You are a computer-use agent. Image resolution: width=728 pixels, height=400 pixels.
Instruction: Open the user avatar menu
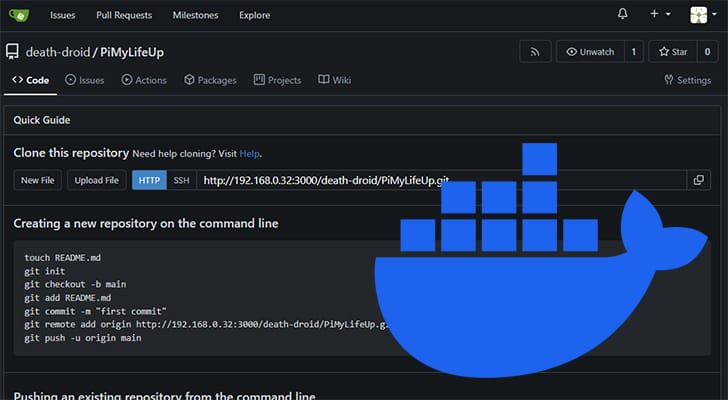pos(703,14)
